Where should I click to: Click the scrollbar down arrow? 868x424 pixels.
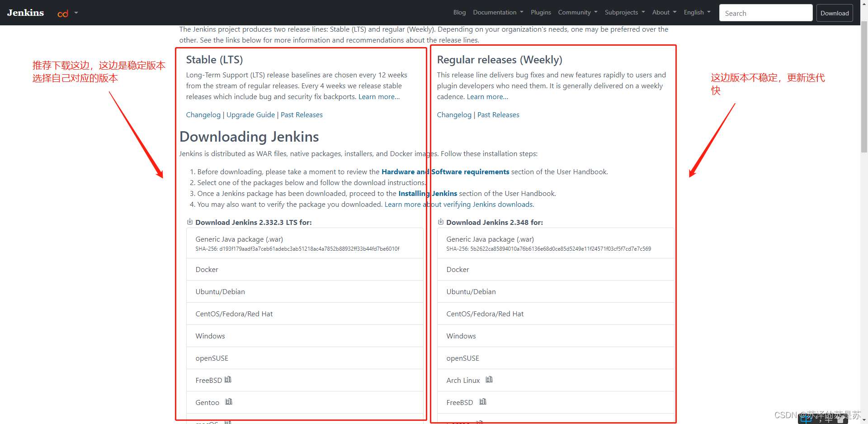pos(864,420)
